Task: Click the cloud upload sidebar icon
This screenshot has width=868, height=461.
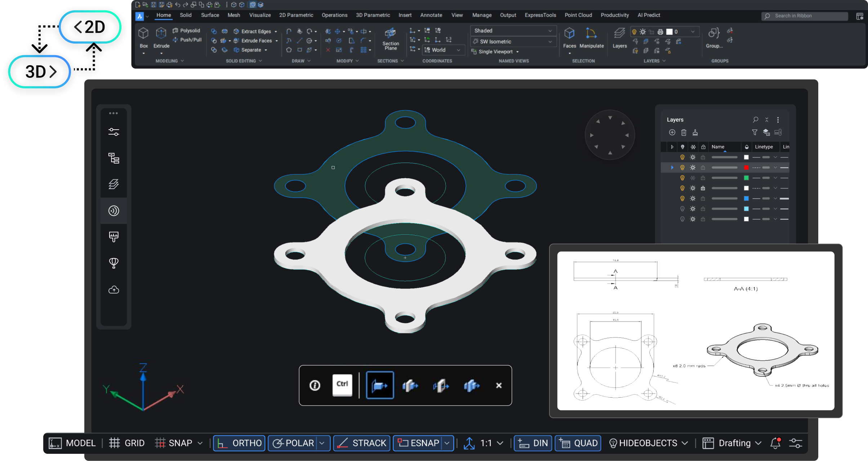Action: (113, 290)
